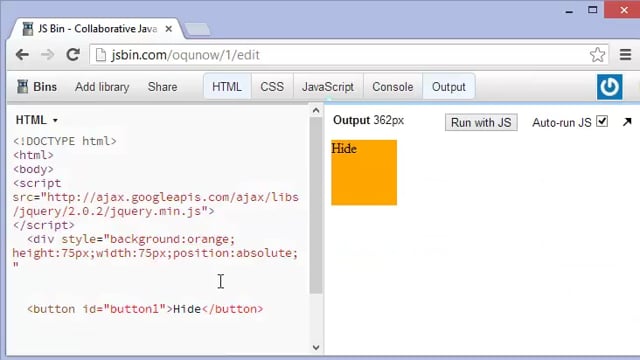Click the scroll down arrow in HTML panel
640x360 pixels.
(x=316, y=347)
